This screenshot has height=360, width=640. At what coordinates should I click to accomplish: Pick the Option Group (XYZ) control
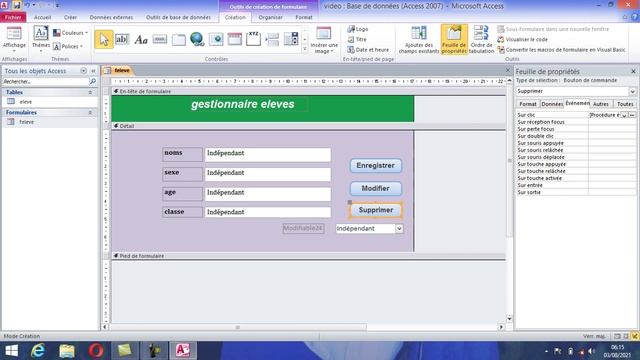(x=253, y=39)
